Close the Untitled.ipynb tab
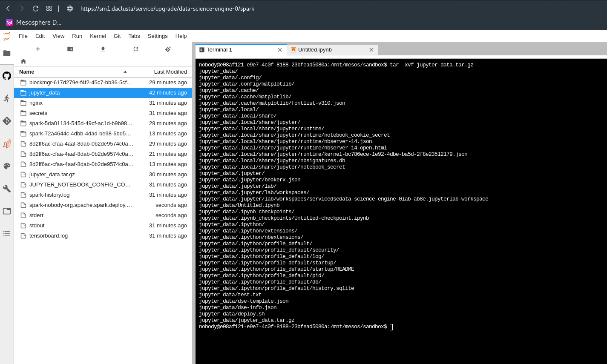The width and height of the screenshot is (607, 364). point(371,50)
